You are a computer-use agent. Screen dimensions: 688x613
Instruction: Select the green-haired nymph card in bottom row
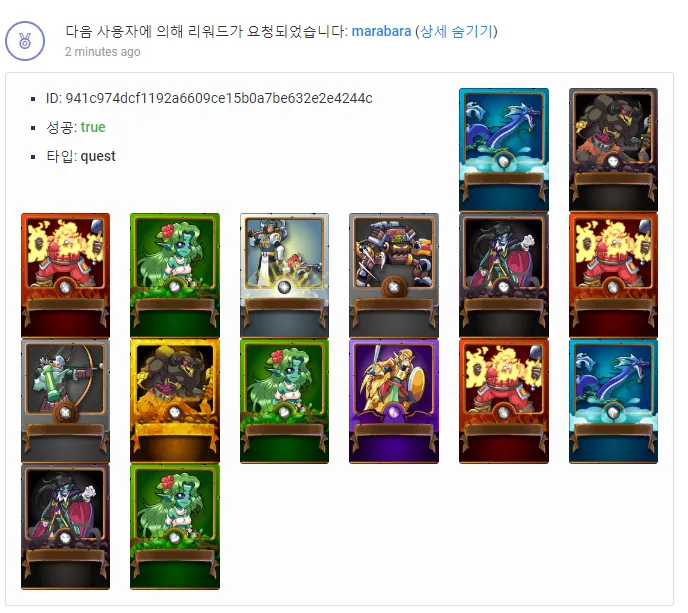pos(175,527)
